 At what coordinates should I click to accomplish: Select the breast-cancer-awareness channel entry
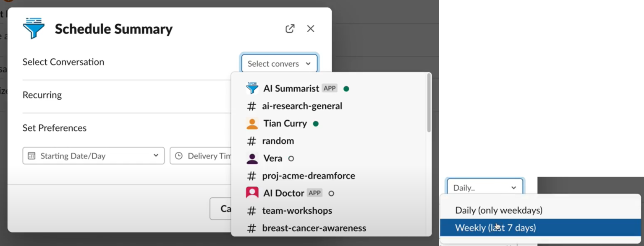[x=314, y=228]
